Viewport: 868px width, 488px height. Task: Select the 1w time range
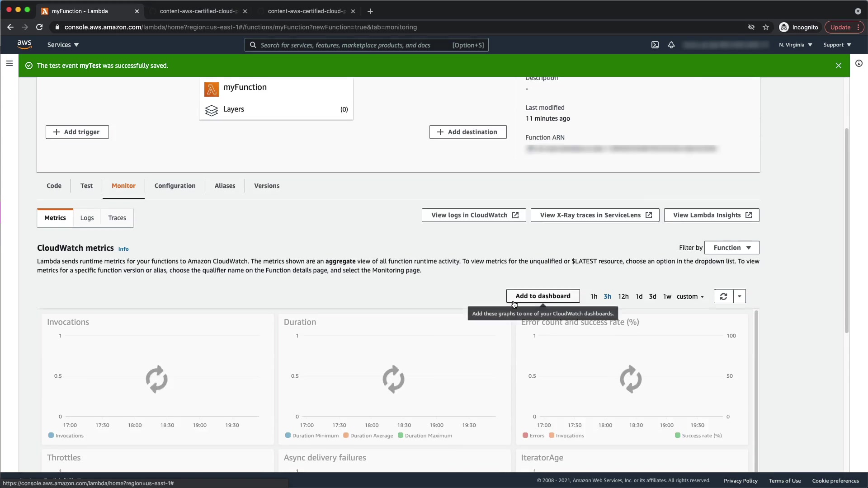[x=667, y=296]
